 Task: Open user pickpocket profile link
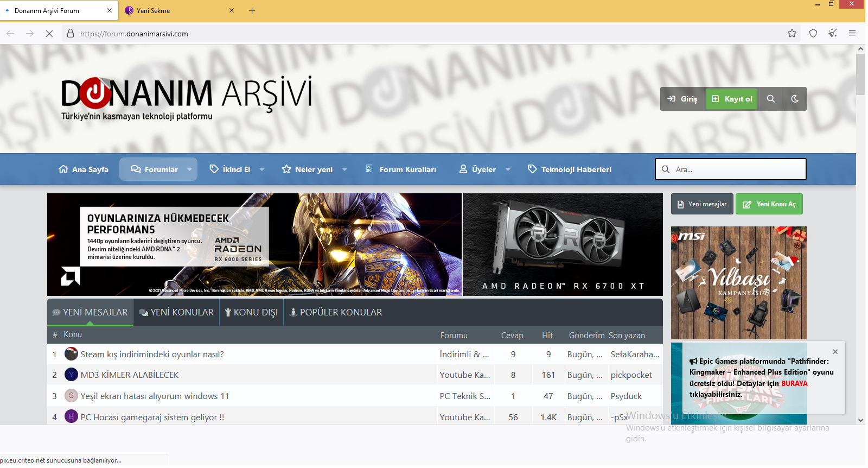coord(631,375)
